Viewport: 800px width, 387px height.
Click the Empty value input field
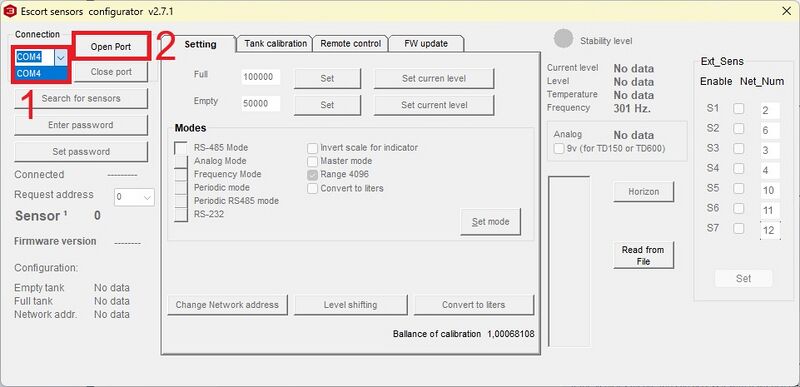[261, 104]
